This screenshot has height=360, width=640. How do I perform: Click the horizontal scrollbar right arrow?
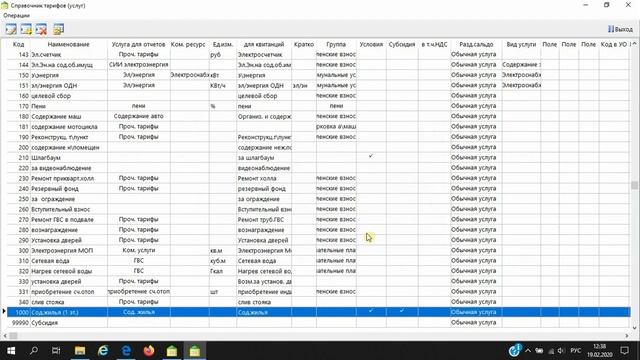[x=627, y=336]
